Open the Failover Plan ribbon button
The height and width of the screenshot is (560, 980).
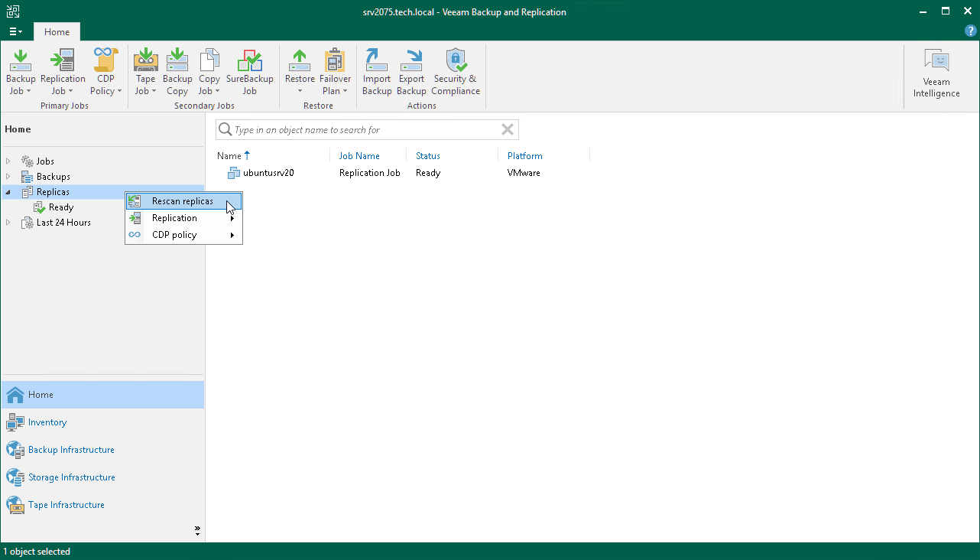pyautogui.click(x=335, y=72)
